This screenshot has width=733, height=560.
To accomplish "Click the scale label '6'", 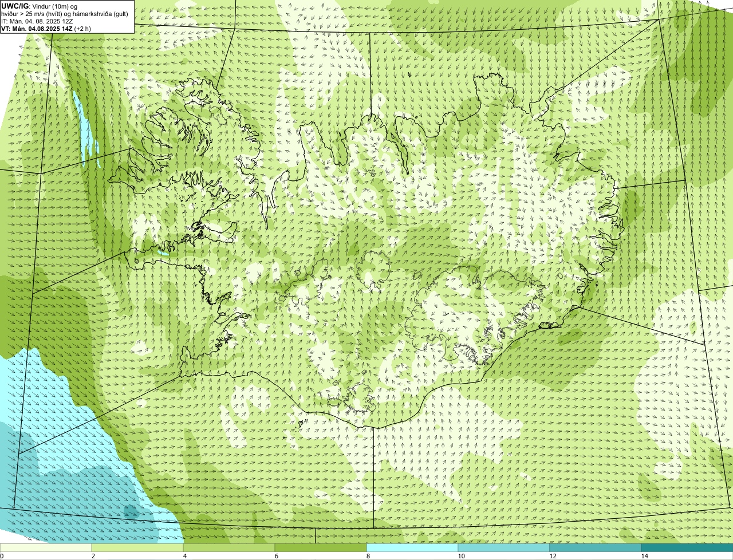I will click(277, 556).
